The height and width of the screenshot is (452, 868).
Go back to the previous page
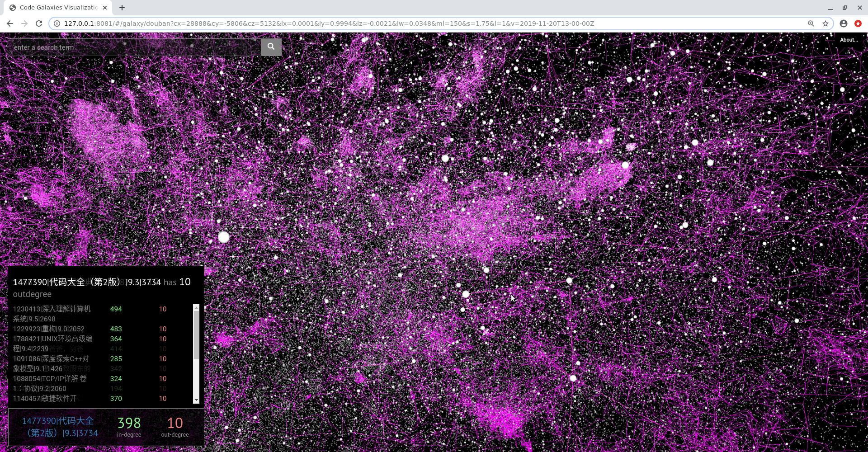click(10, 24)
